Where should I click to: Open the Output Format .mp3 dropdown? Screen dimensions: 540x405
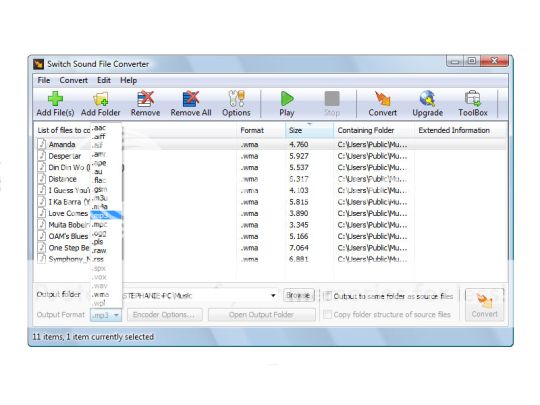click(x=106, y=315)
